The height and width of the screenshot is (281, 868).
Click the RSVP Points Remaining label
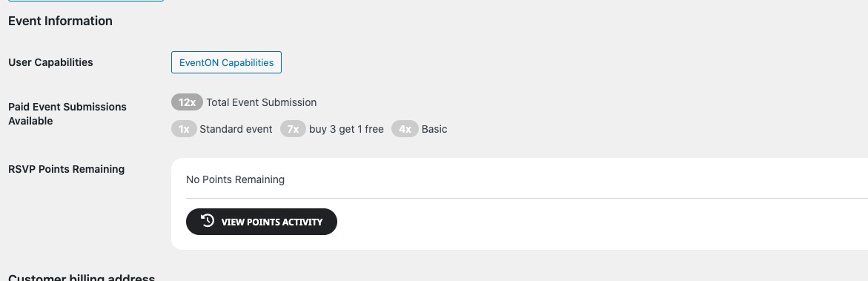67,169
